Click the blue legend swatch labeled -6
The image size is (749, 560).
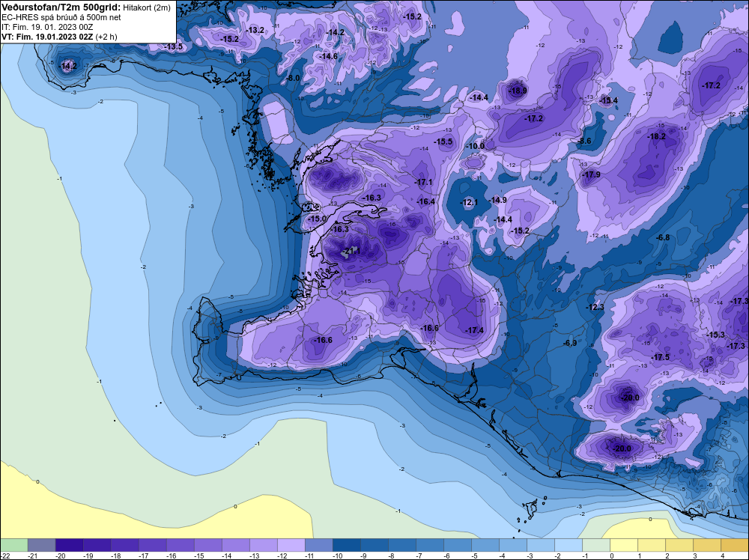click(x=457, y=545)
